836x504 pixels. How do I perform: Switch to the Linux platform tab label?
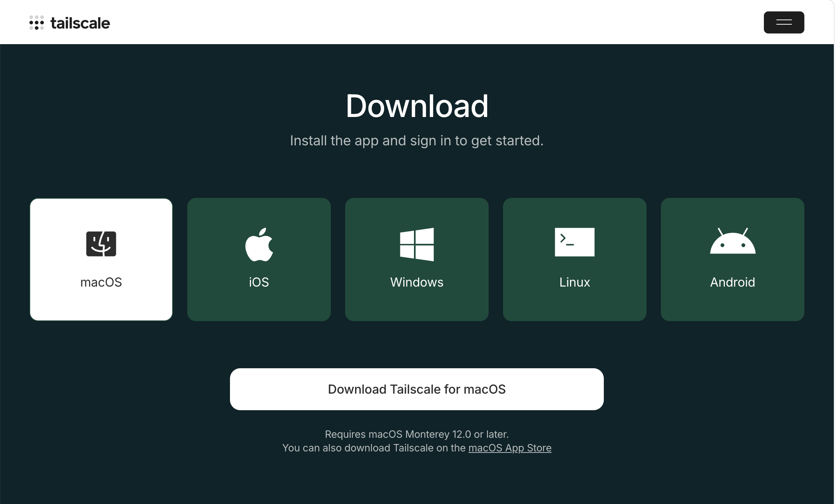pos(575,282)
